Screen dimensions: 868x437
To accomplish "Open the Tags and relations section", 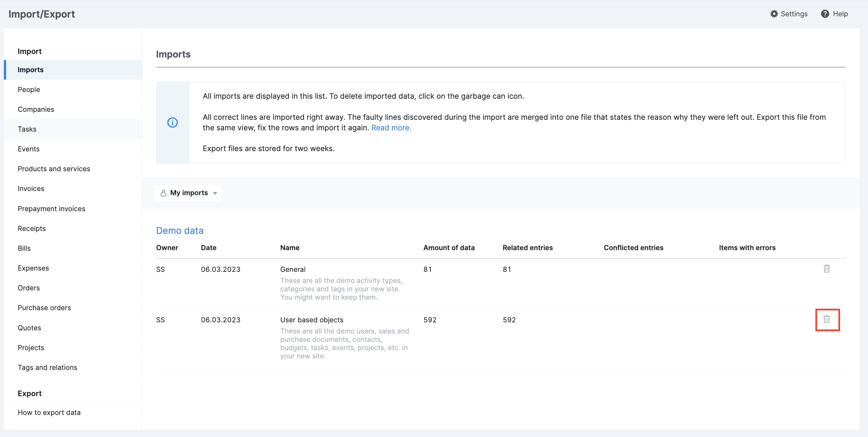I will pos(48,367).
